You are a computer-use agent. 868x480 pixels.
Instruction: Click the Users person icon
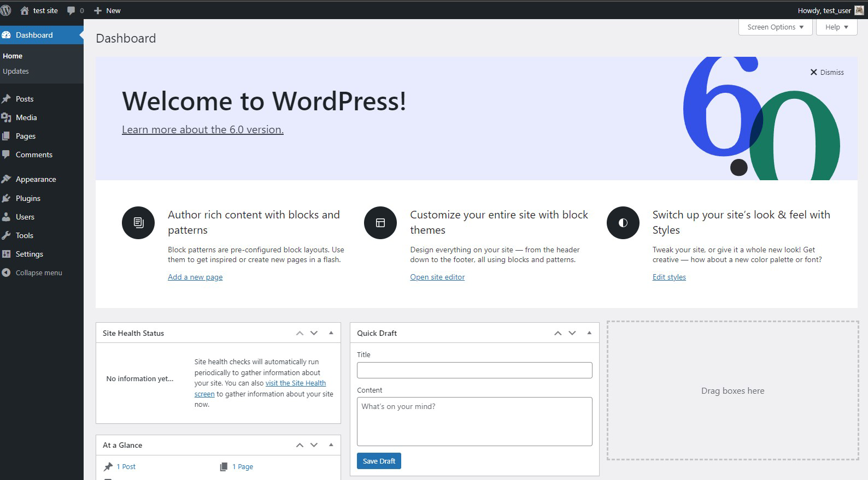6,217
